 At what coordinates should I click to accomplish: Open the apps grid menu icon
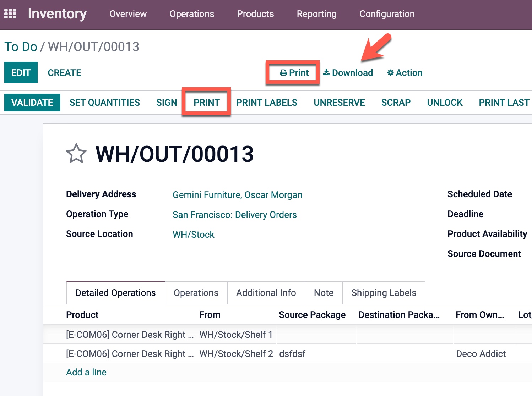coord(10,14)
